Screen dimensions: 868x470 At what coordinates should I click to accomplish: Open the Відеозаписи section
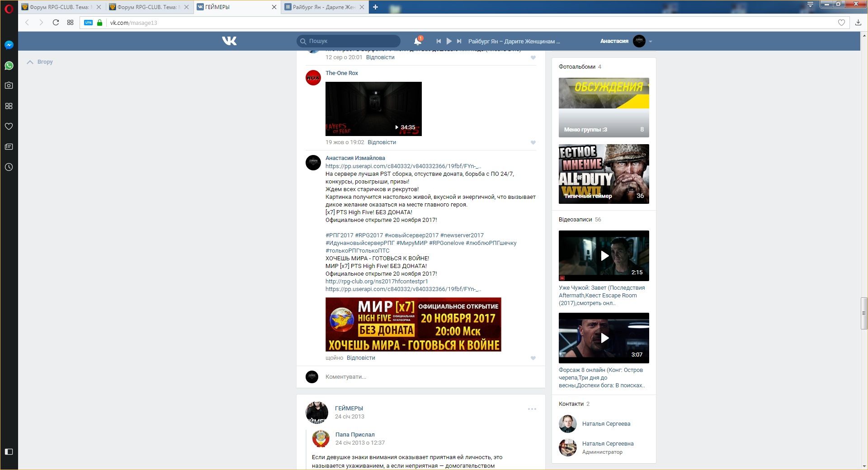[x=576, y=220]
